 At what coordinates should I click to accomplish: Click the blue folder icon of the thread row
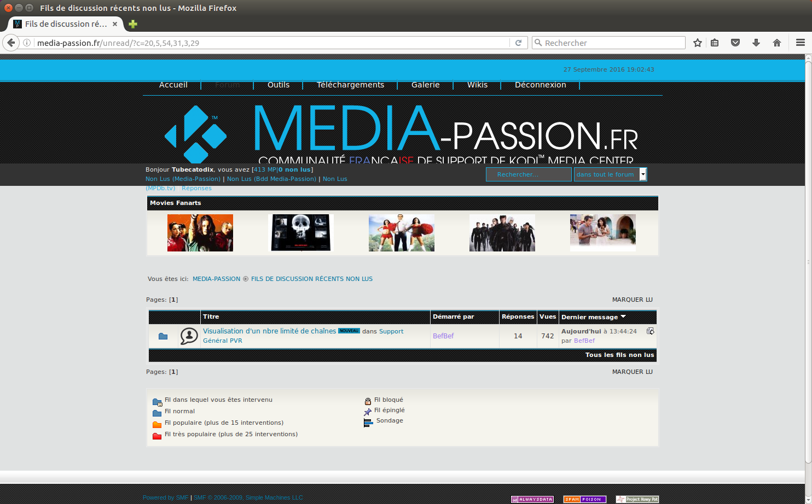(x=163, y=336)
